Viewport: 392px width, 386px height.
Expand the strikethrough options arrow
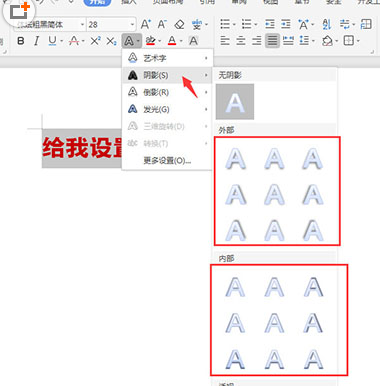(83, 41)
